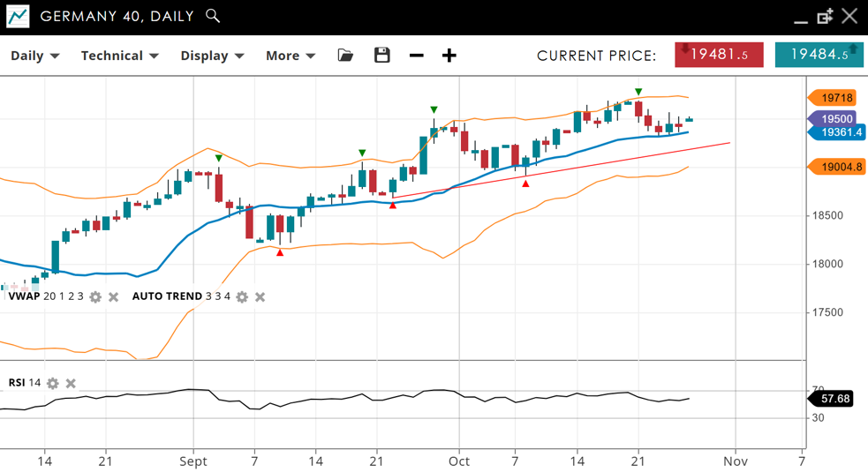
Task: Click the chart logo icon in title bar
Action: click(18, 16)
